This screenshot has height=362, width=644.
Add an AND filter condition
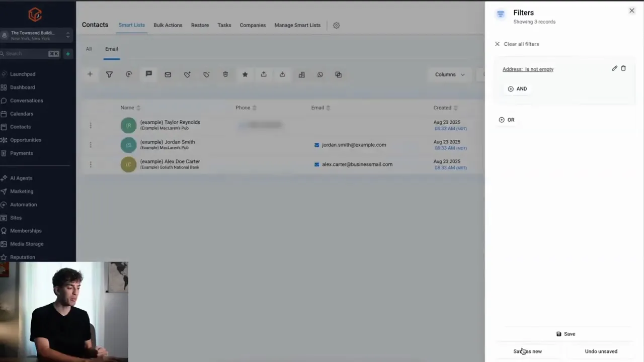[x=517, y=88]
